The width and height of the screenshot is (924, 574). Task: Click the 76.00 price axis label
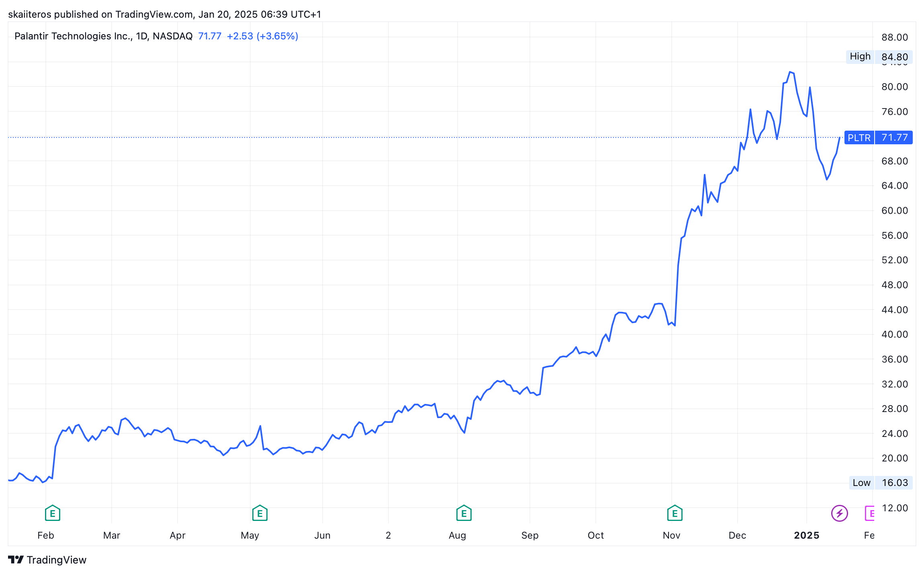[x=895, y=112]
